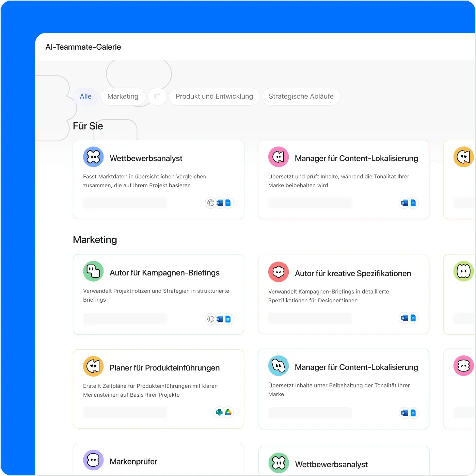Select the Alle filter tab
The height and width of the screenshot is (476, 476).
coord(86,96)
